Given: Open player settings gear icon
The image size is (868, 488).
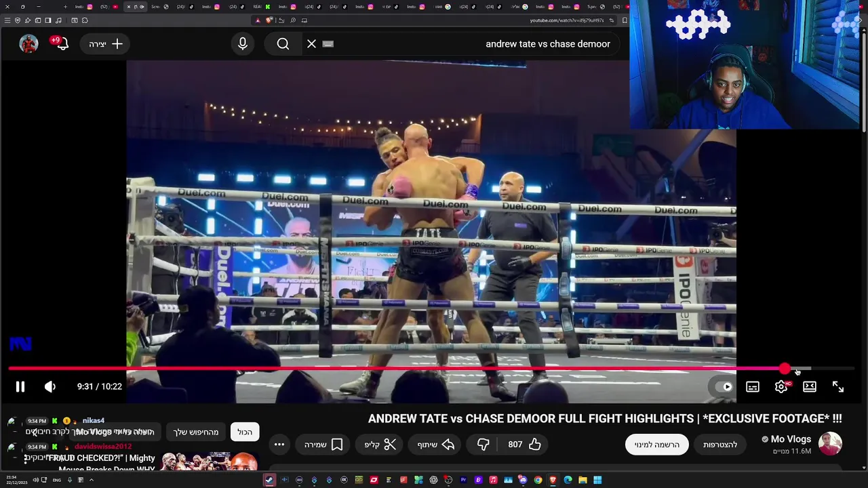Looking at the screenshot, I should point(781,386).
